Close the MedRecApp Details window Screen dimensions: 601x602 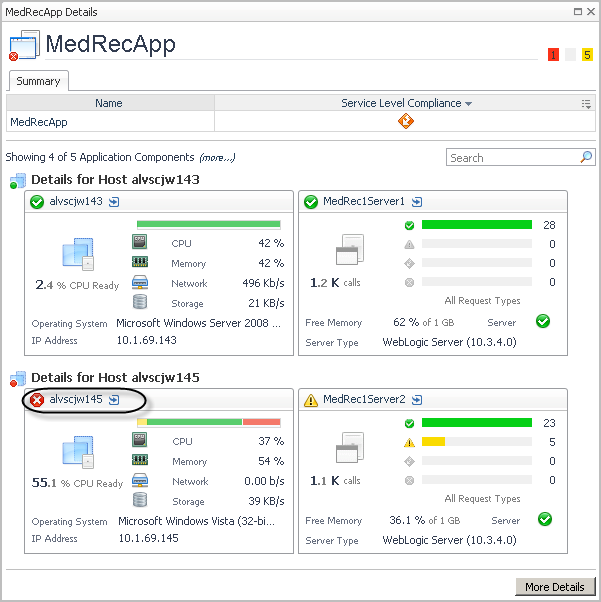tap(591, 12)
